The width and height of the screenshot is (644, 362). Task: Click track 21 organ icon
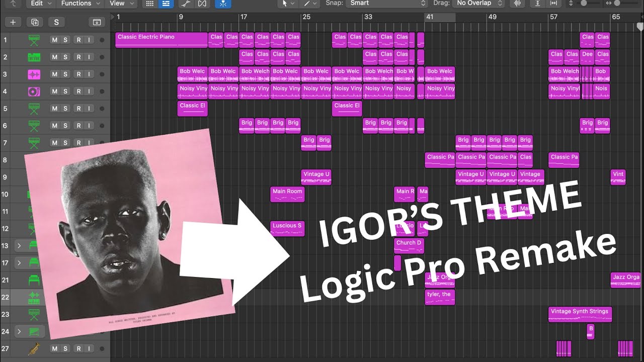[34, 280]
